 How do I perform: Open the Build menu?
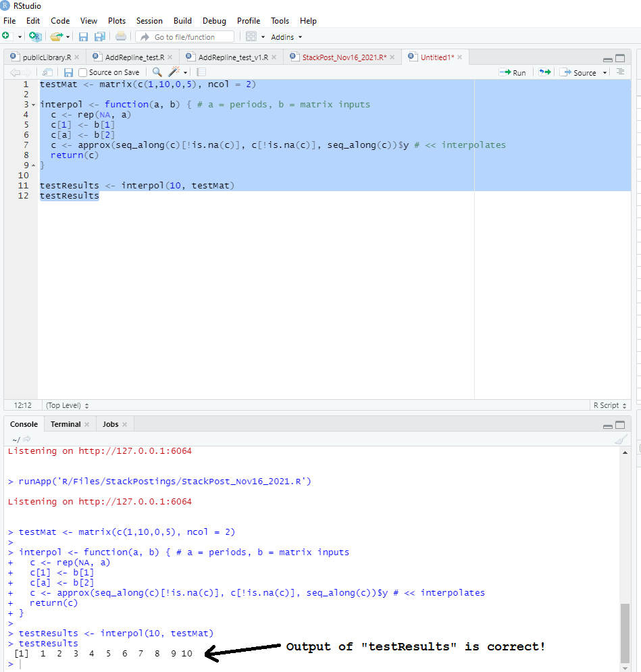182,20
